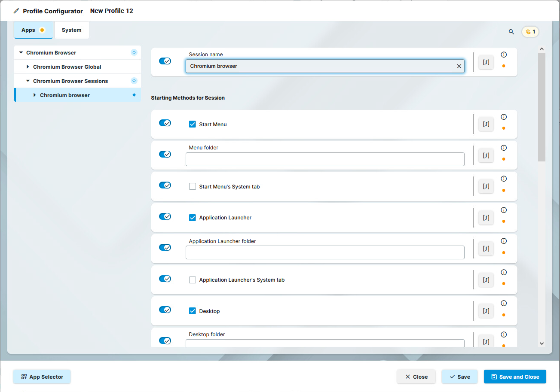Switch to the System tab

tap(71, 30)
